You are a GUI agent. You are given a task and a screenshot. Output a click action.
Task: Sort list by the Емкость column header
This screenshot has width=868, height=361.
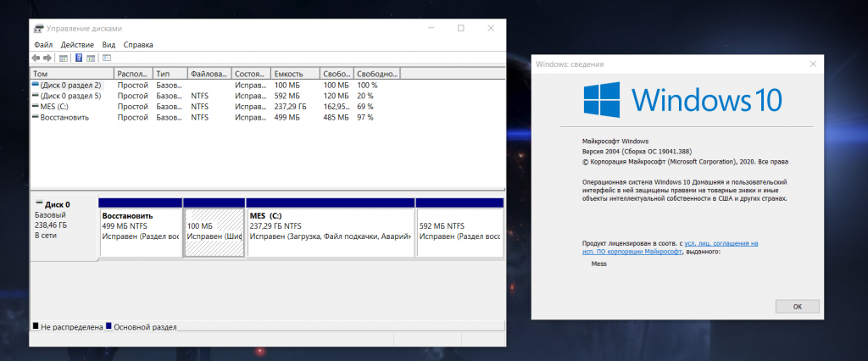click(295, 74)
